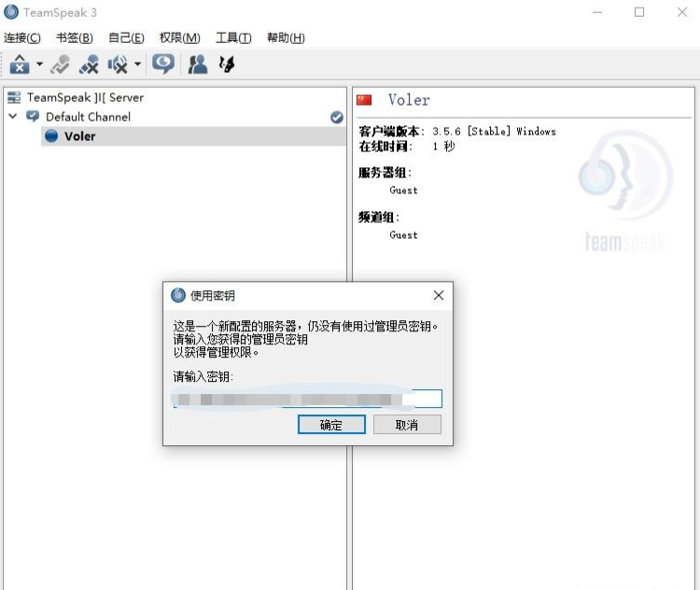Open the mute speakers dropdown arrow
Viewport: 700px width, 590px height.
(x=137, y=64)
